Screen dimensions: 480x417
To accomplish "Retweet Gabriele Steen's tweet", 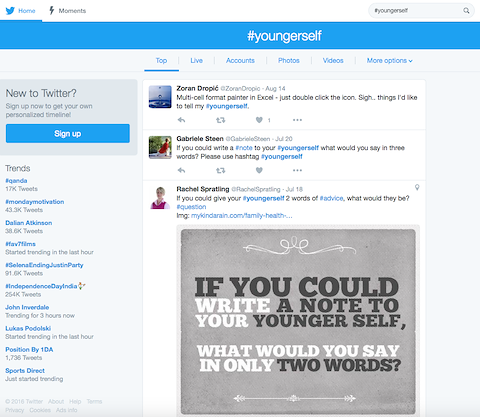I will pyautogui.click(x=220, y=170).
